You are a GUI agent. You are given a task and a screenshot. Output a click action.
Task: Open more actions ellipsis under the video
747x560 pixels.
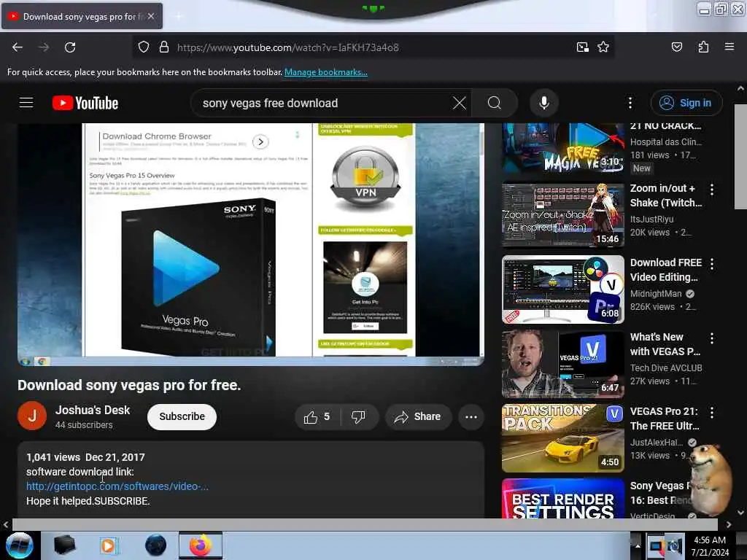[471, 416]
